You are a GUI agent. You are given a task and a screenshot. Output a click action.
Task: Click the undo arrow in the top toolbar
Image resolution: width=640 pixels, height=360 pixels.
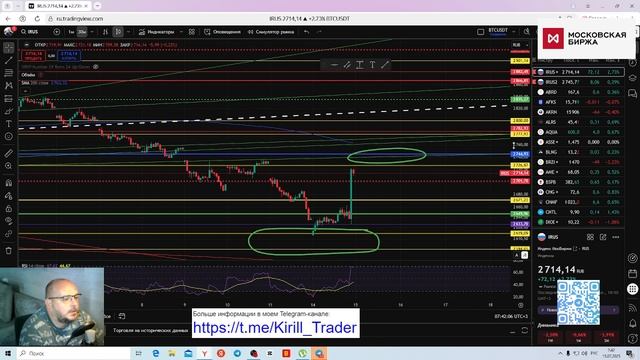pyautogui.click(x=306, y=32)
